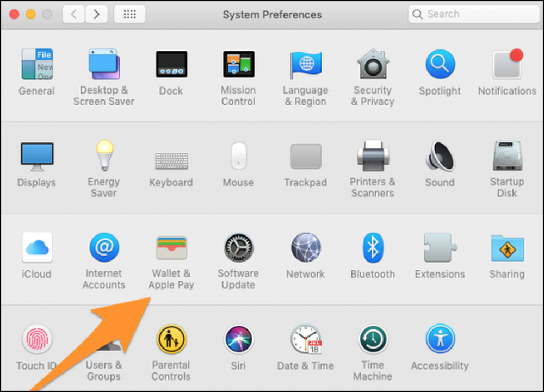The width and height of the screenshot is (544, 392).
Task: Focus the Search field
Action: pos(474,14)
